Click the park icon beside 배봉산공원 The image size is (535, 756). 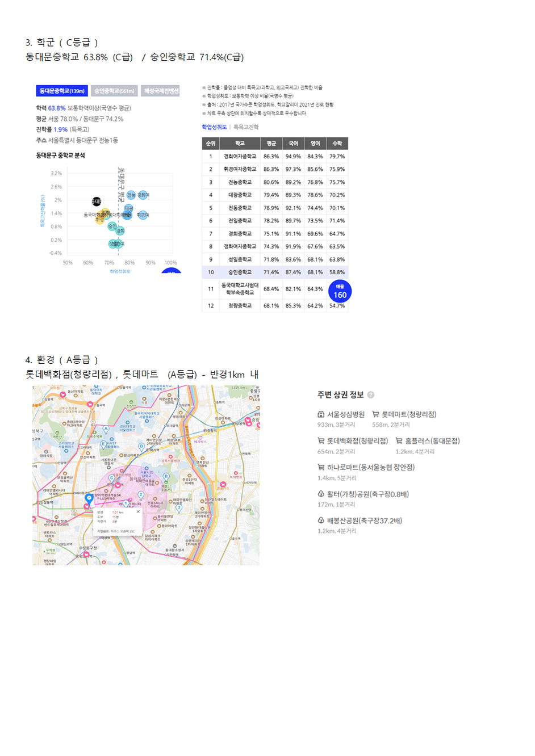point(321,520)
